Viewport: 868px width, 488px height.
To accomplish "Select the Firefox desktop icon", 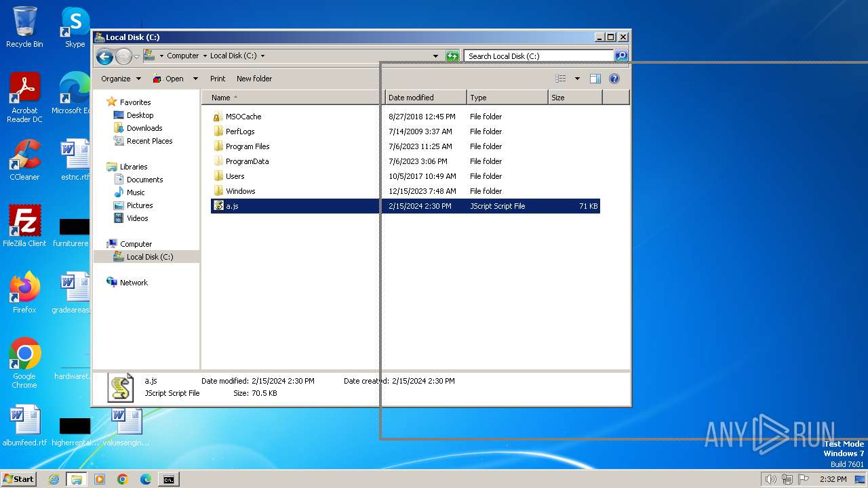I will 24,293.
